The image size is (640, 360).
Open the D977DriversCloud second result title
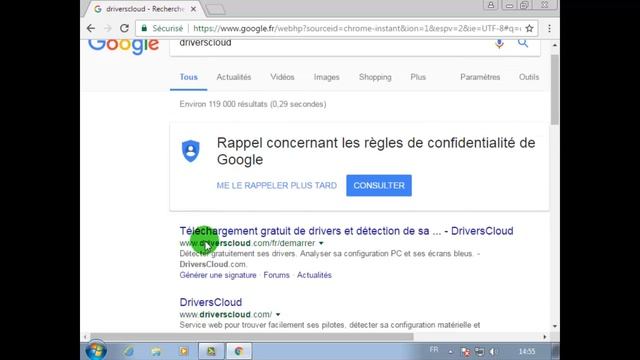tap(211, 302)
